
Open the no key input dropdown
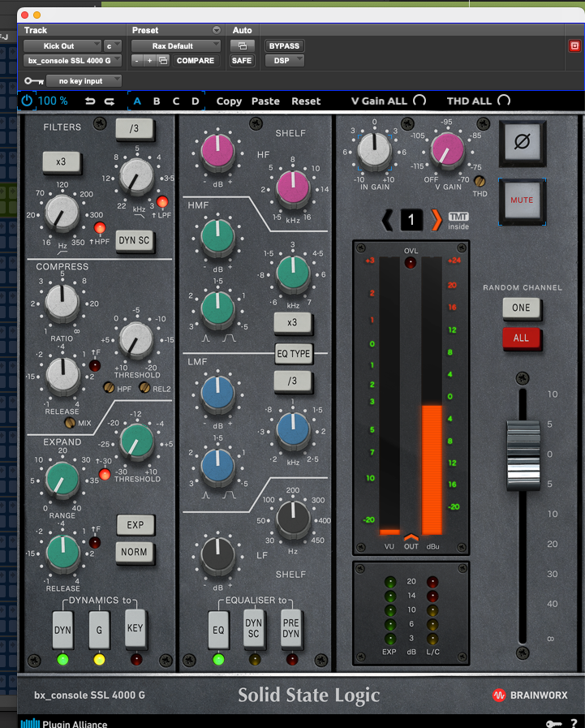coord(84,81)
